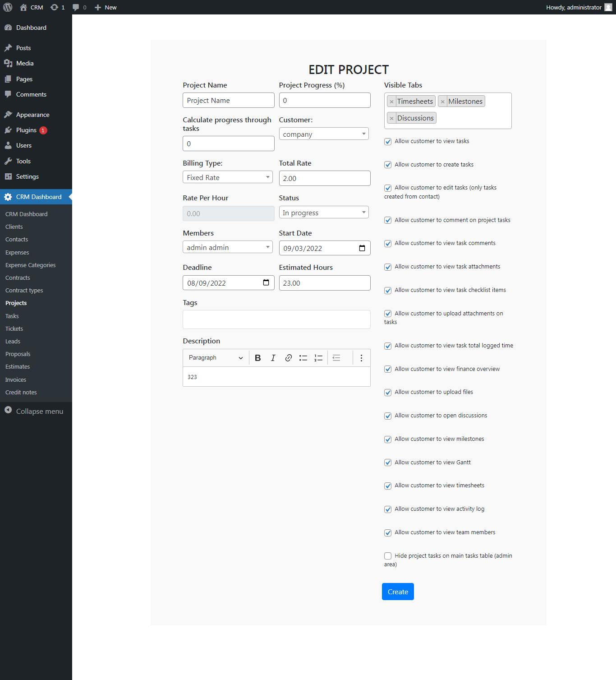Screen dimensions: 616x680
Task: Insert link using the editor link icon
Action: pos(288,358)
